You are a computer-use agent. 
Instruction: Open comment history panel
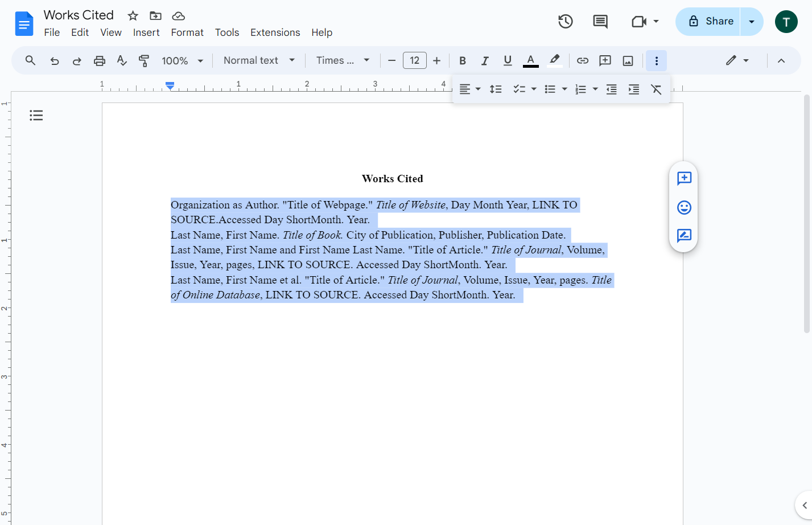pyautogui.click(x=600, y=22)
